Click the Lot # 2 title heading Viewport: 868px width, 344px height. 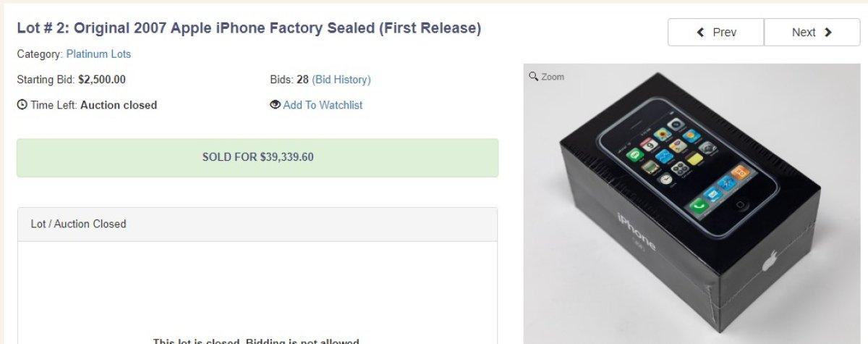pos(249,28)
